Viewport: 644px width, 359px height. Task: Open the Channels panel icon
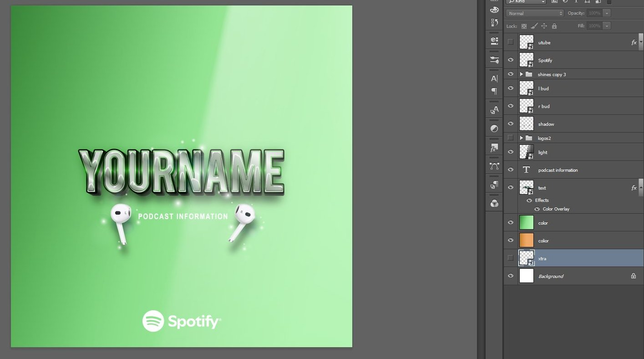494,203
